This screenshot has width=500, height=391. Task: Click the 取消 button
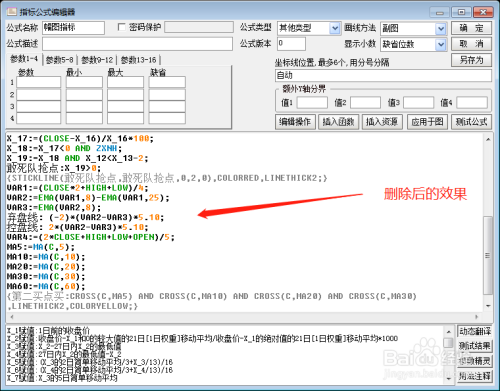click(471, 44)
